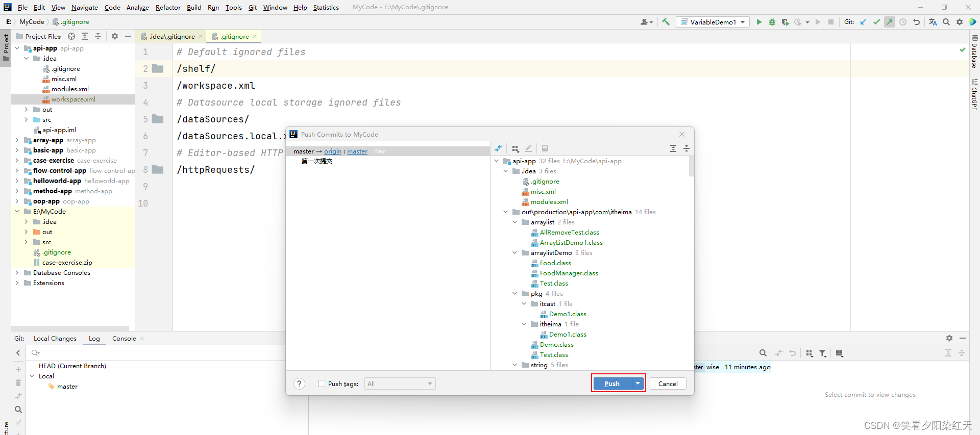This screenshot has width=980, height=435.
Task: Collapse all in Project panel toolbar
Action: click(98, 36)
